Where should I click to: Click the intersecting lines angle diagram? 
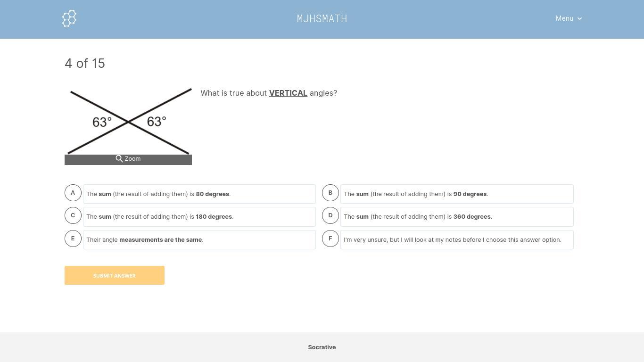pos(128,121)
